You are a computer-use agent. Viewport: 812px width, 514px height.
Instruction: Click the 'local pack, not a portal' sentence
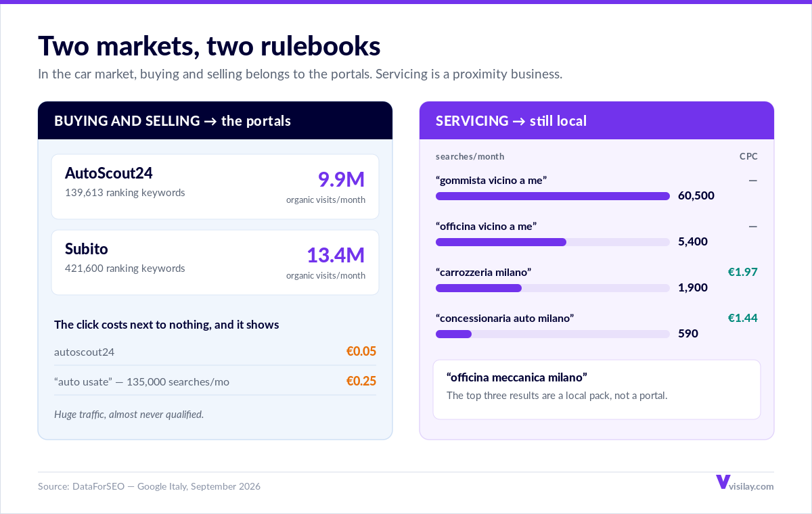(557, 396)
